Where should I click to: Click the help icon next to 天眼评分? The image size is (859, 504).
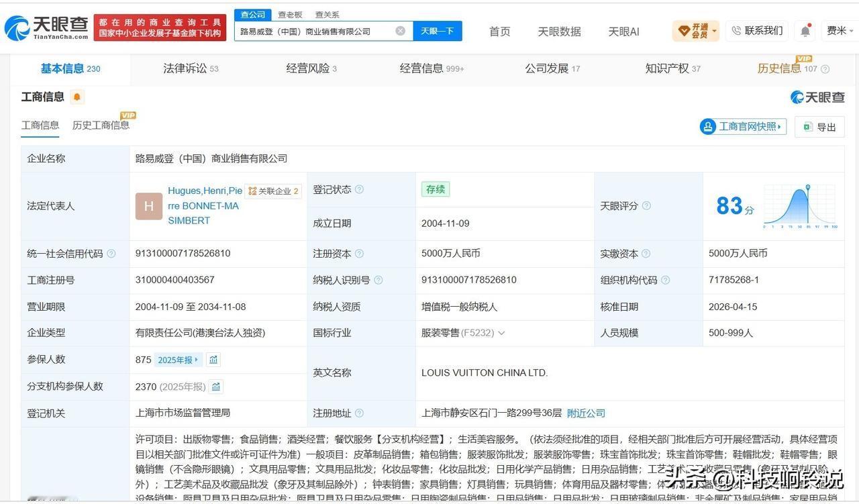click(646, 206)
